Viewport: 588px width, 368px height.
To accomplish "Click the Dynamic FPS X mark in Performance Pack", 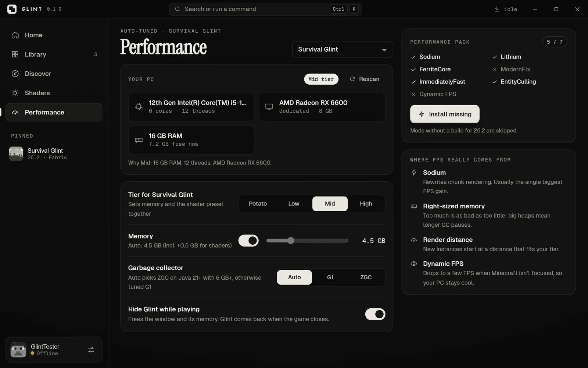I will click(x=413, y=94).
